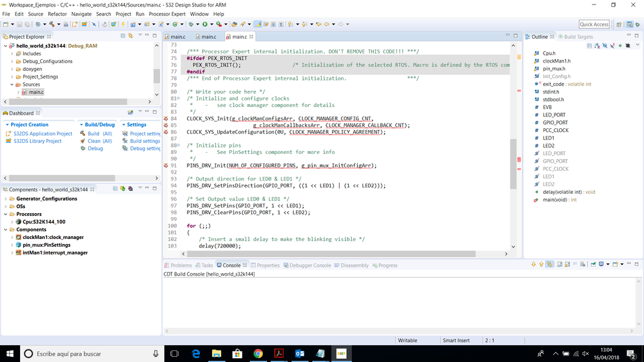Click the yellow lightning bolt flash icon
This screenshot has width=644, height=362.
(x=122, y=24)
